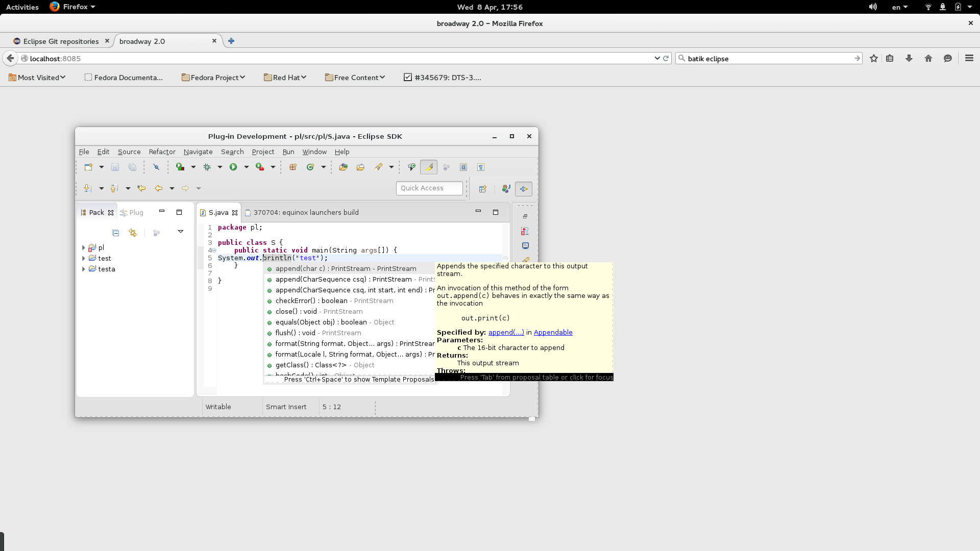Click the Open Task folder icon
This screenshot has width=980, height=551.
click(361, 167)
